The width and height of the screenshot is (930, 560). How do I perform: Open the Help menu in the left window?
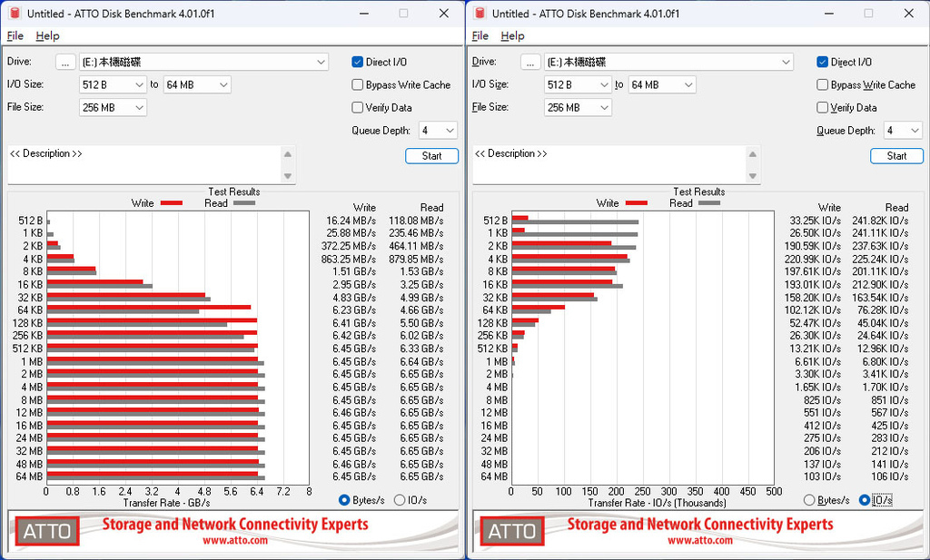pyautogui.click(x=47, y=36)
